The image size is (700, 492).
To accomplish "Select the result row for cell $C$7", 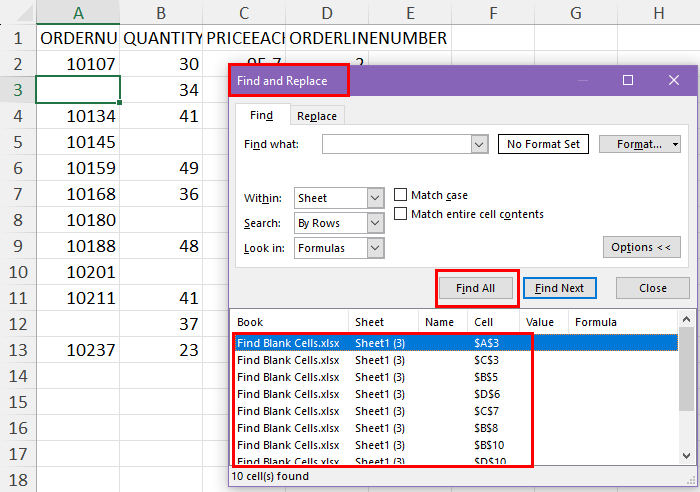I will pos(456,411).
